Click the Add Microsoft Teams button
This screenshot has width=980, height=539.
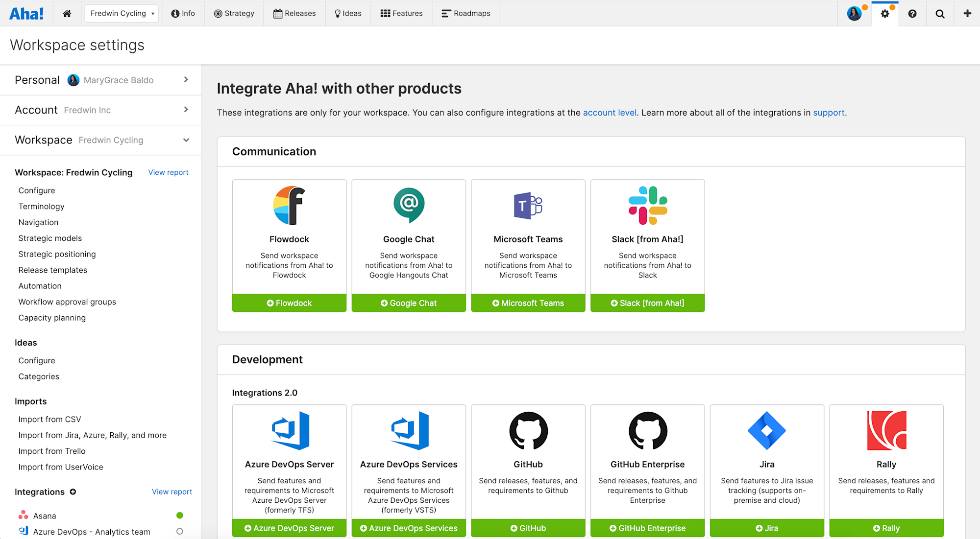[528, 303]
